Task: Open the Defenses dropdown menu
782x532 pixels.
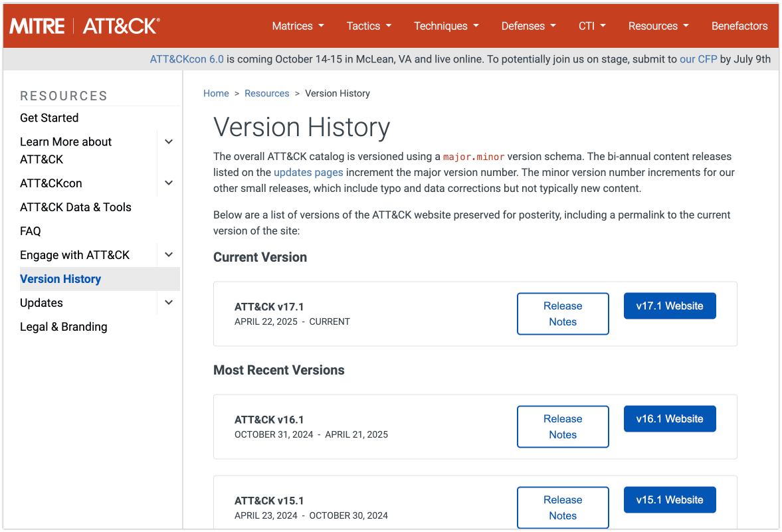Action: point(528,26)
